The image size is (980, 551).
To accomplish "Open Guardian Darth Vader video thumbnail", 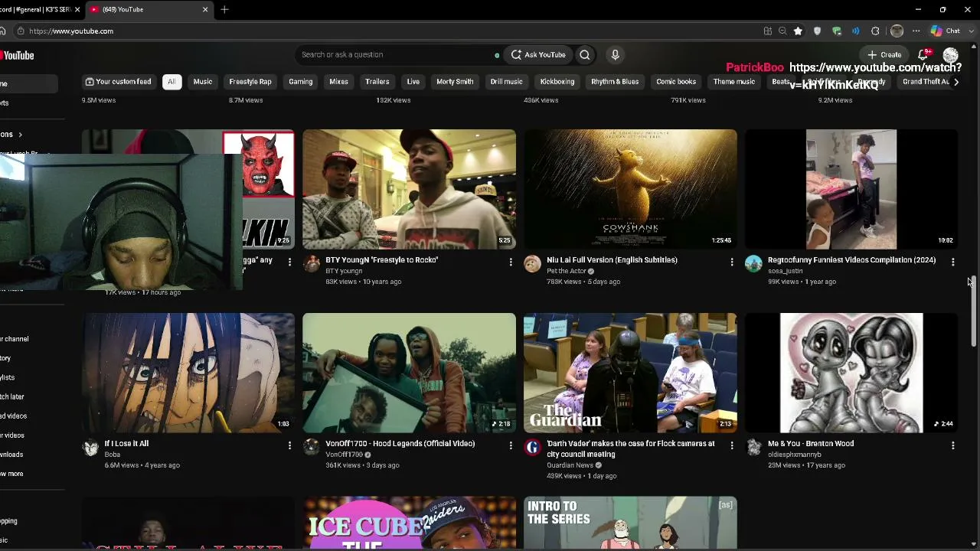I will 630,373.
